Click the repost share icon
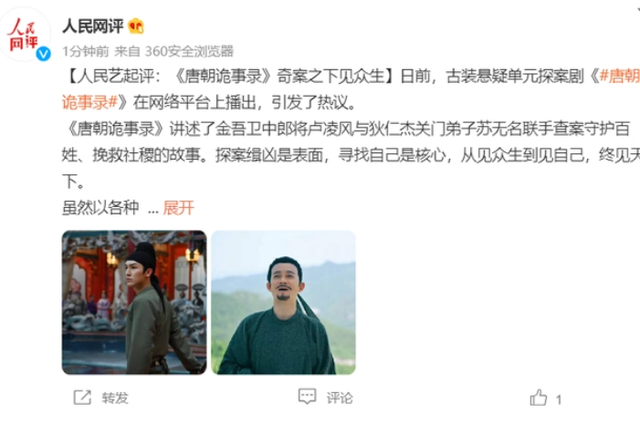 click(82, 397)
